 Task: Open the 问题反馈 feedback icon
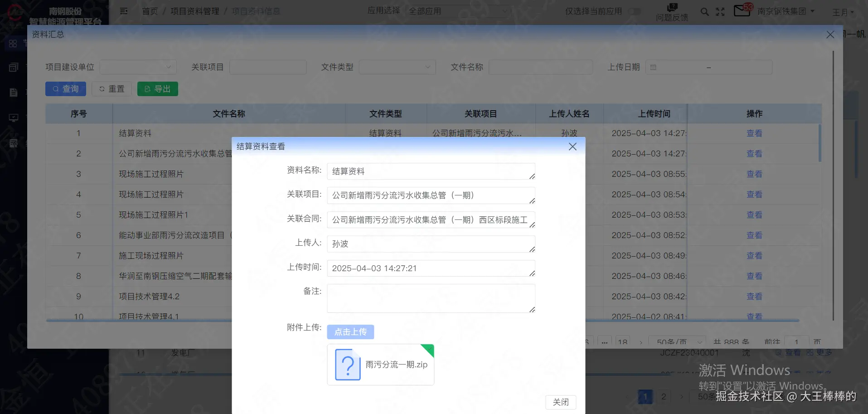click(x=672, y=7)
